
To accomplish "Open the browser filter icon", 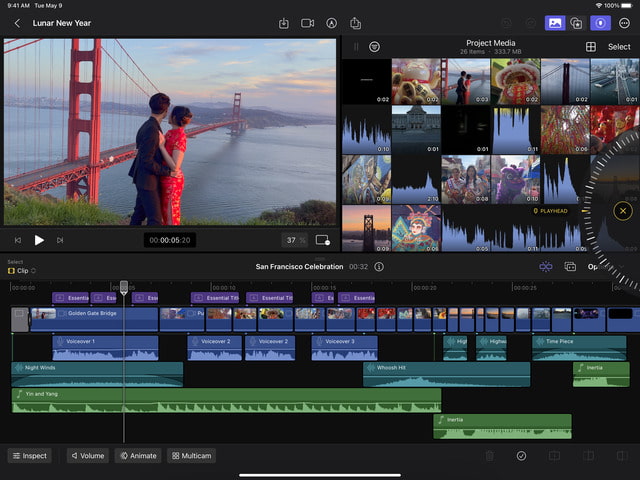I will click(374, 47).
